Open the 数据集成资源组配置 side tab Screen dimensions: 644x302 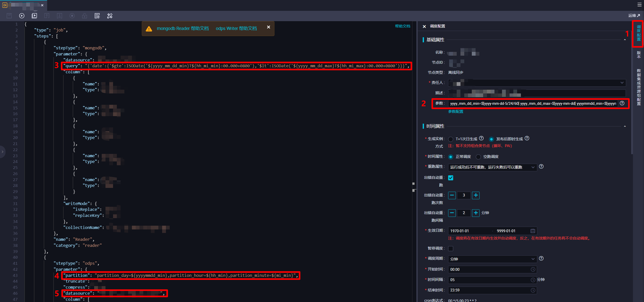coord(638,87)
